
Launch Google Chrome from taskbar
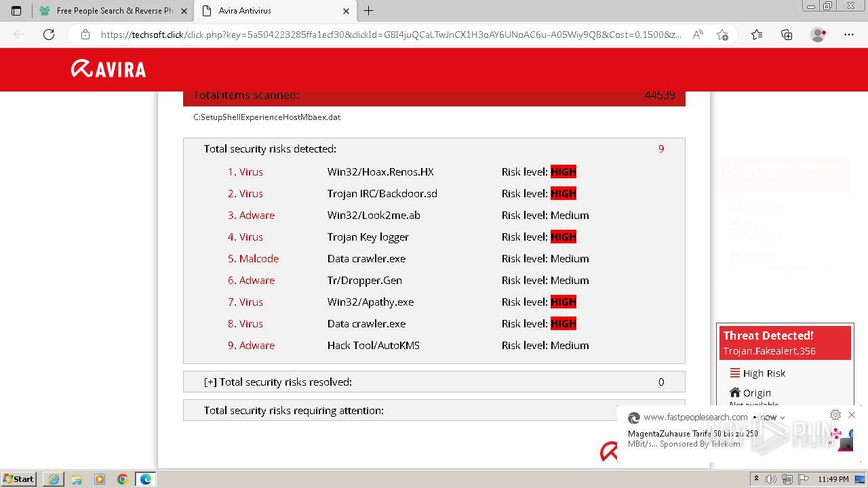coord(123,479)
